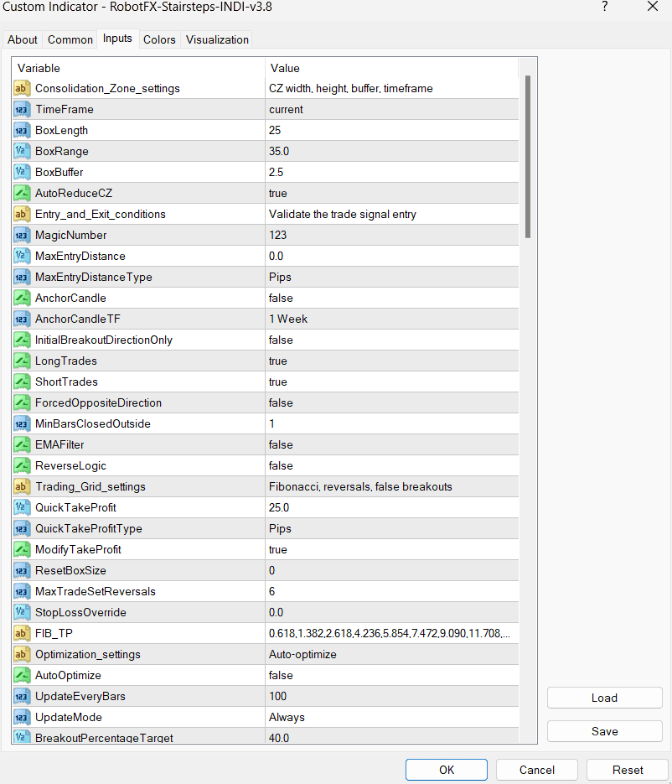Click the integer icon next to AnchorCandleTF

pos(22,319)
